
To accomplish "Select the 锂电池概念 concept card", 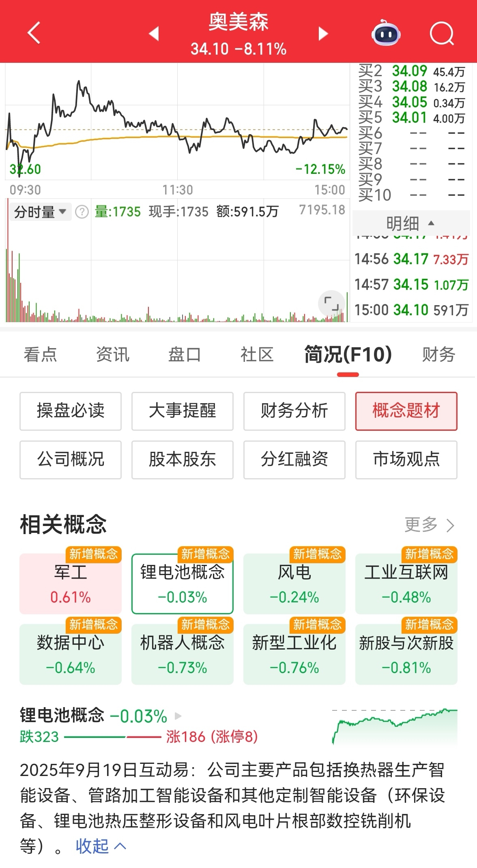I will 183,584.
